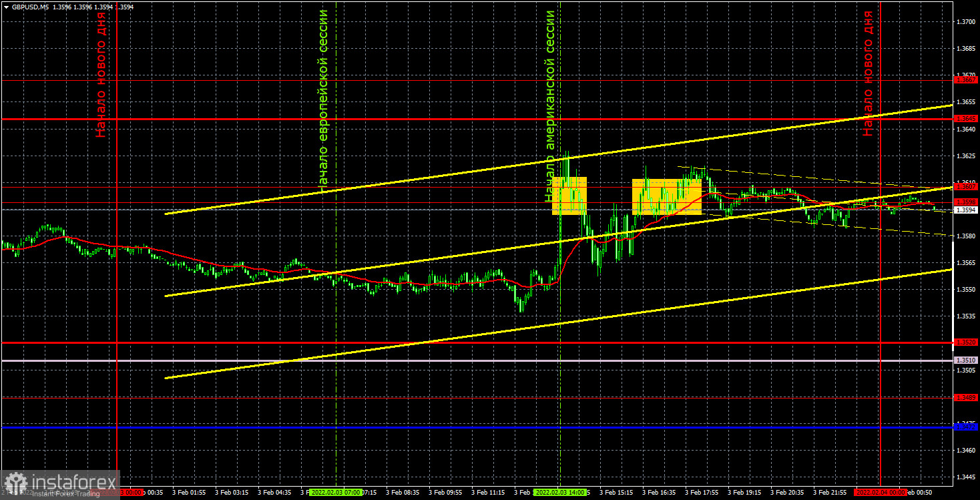Click the '3 Feb 03:15' time axis label
This screenshot has width=980, height=500.
[x=232, y=493]
